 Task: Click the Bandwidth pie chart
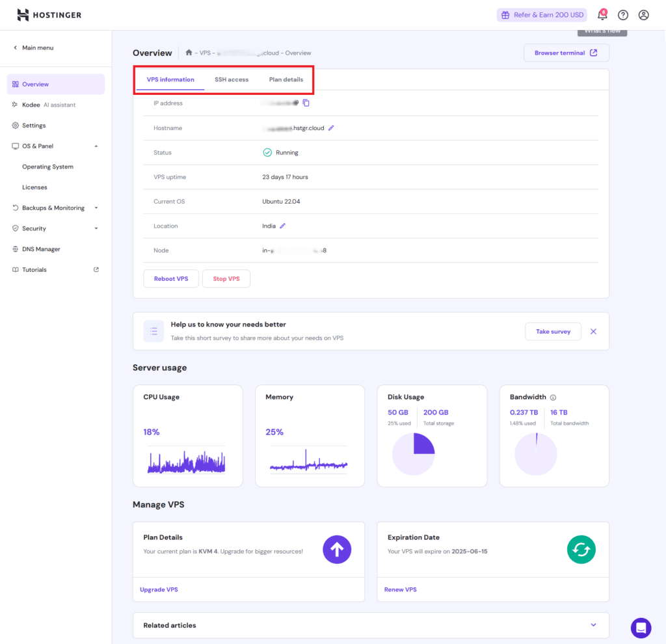[x=536, y=453]
